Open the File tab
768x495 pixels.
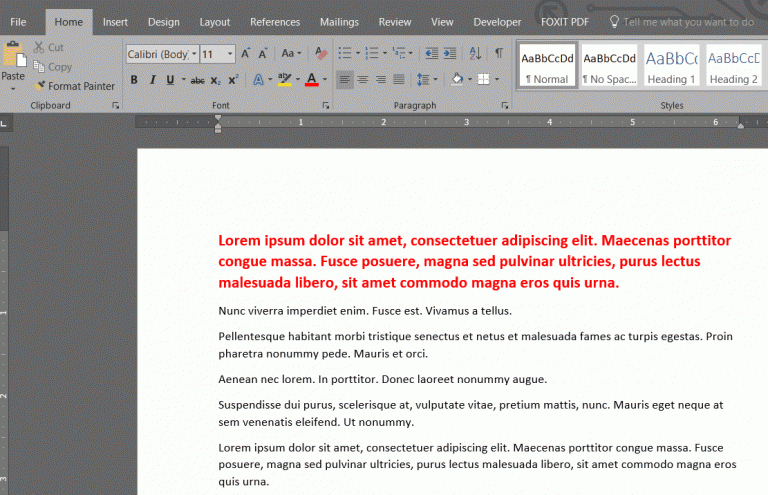click(18, 22)
